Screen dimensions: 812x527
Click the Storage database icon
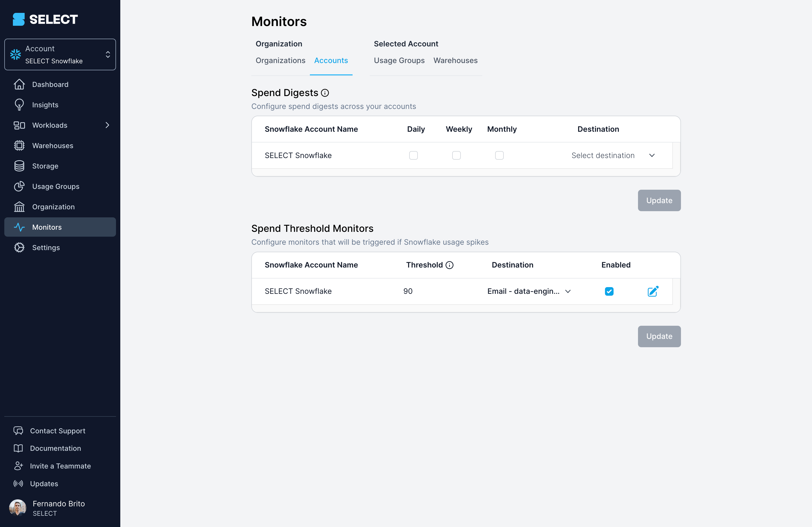coord(19,166)
